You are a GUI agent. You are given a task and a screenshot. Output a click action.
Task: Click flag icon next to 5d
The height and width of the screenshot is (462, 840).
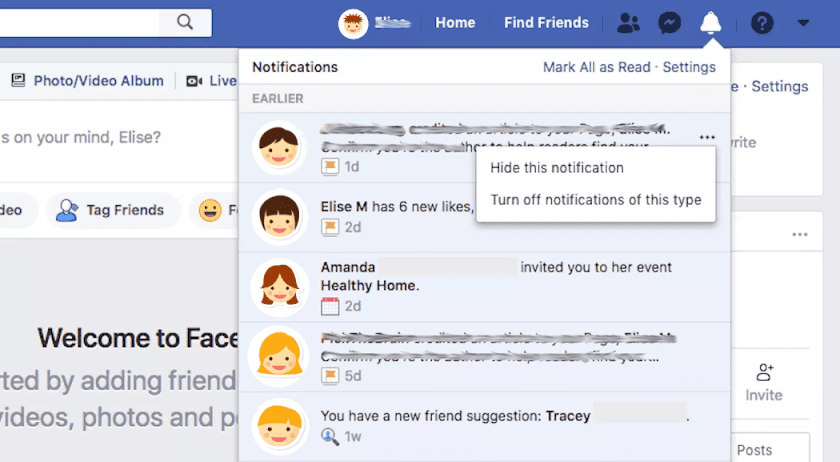[330, 376]
